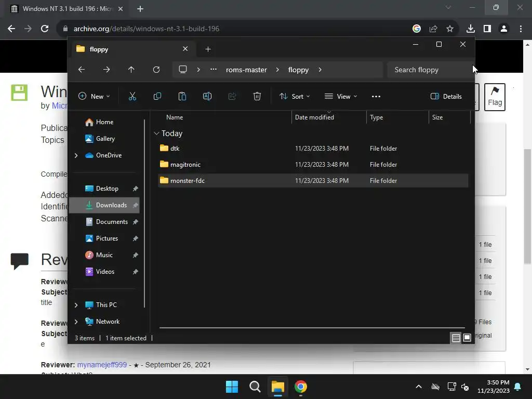Click the Chrome share page icon
Viewport: 532px width, 399px height.
[433, 29]
